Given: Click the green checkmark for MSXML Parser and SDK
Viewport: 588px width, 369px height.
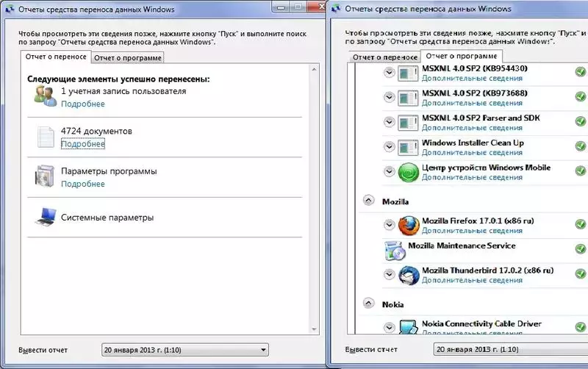Looking at the screenshot, I should click(581, 121).
